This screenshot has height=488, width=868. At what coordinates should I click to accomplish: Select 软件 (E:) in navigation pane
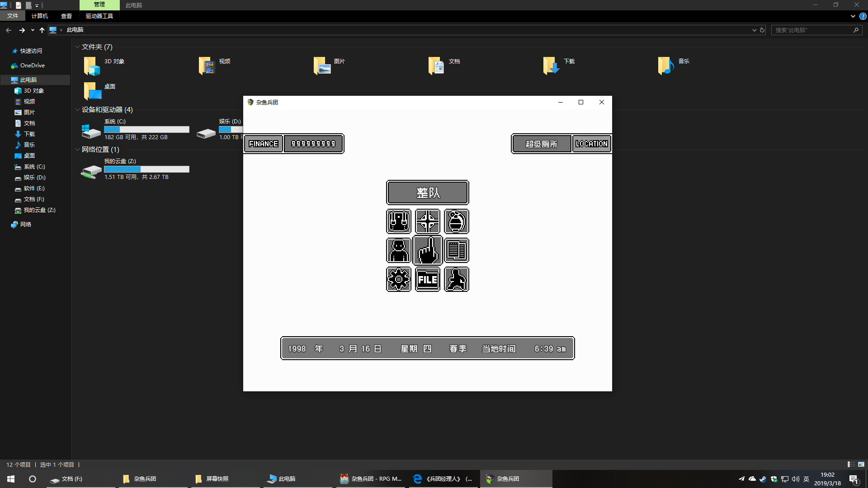coord(34,188)
